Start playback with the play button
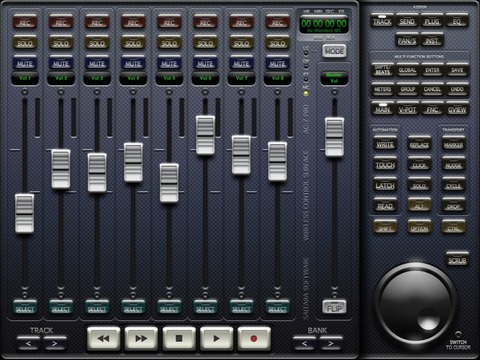This screenshot has width=480, height=360. point(216,339)
